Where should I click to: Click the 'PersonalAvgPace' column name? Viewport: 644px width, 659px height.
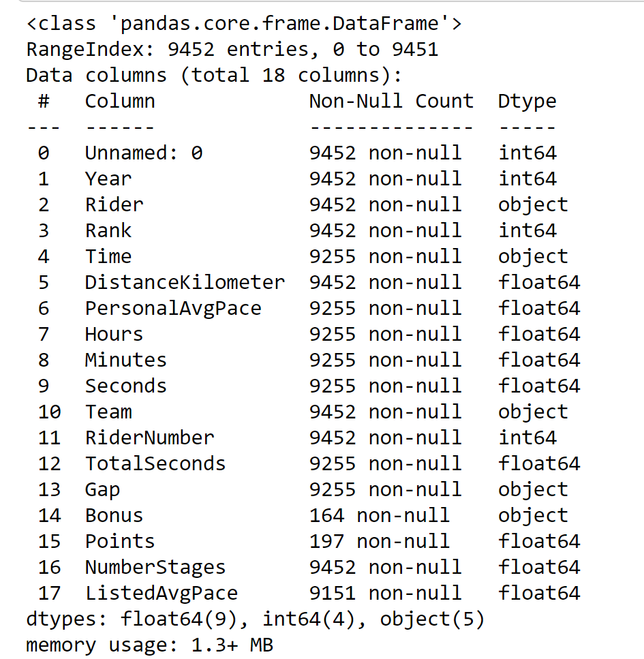tap(173, 308)
